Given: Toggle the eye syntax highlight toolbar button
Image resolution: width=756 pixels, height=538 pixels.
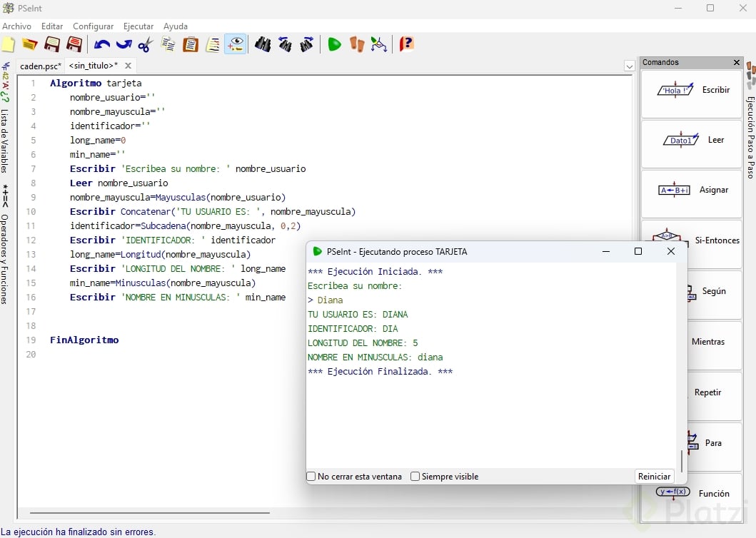Looking at the screenshot, I should [x=235, y=45].
